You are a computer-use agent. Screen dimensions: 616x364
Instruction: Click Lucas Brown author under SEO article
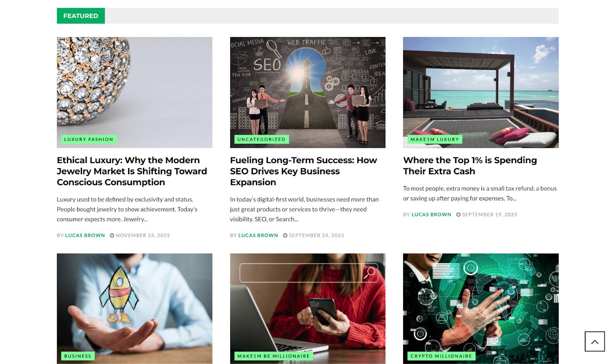(x=258, y=235)
